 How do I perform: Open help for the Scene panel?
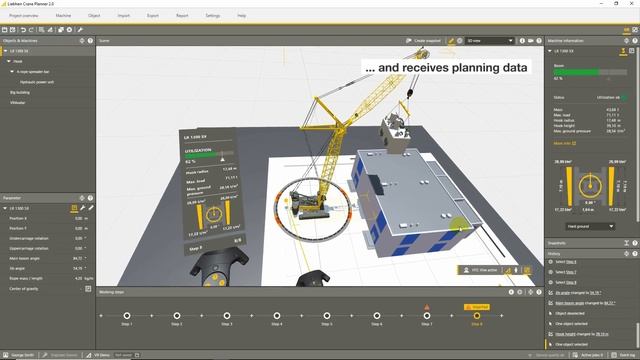coord(539,41)
